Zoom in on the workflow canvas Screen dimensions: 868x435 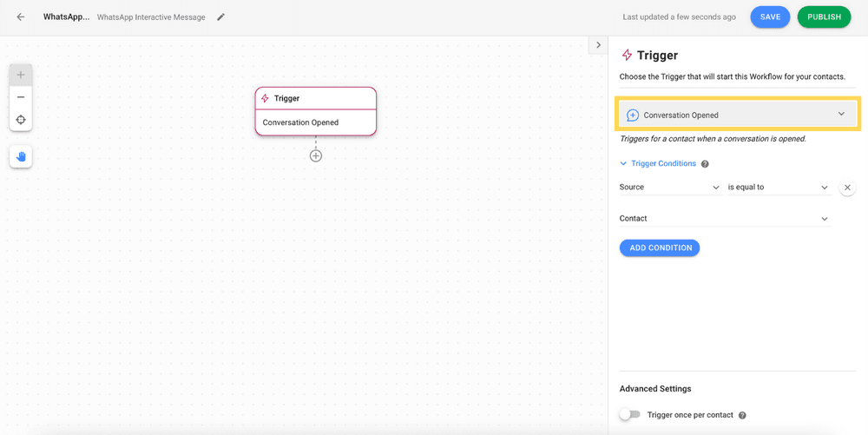point(21,75)
